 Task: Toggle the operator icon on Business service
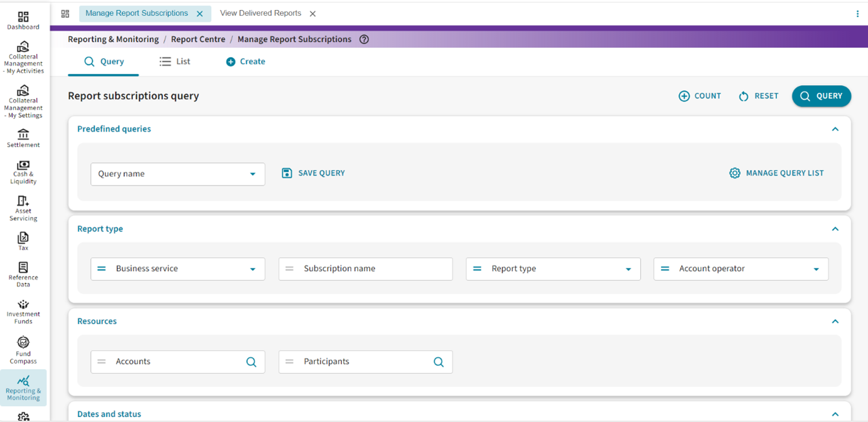click(x=102, y=269)
